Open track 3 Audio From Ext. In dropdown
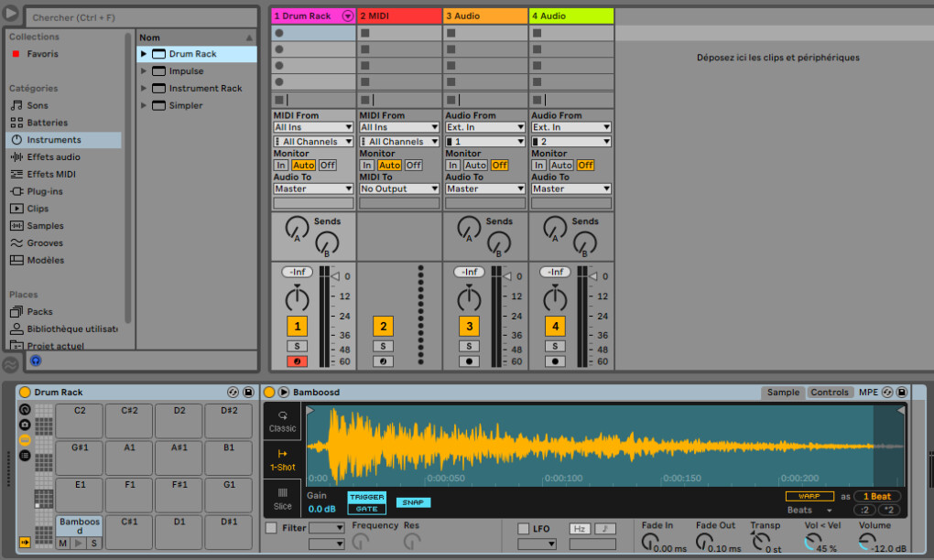Screen dimensions: 934x560 (x=485, y=127)
